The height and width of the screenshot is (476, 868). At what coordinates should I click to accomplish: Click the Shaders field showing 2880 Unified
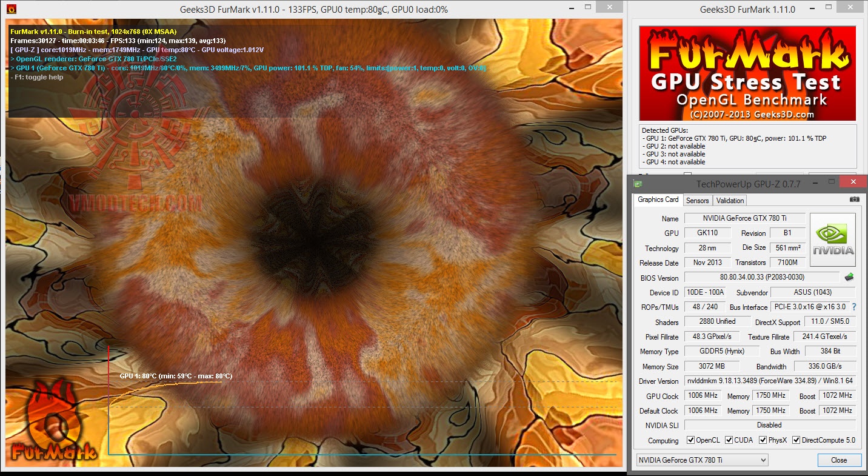(717, 321)
